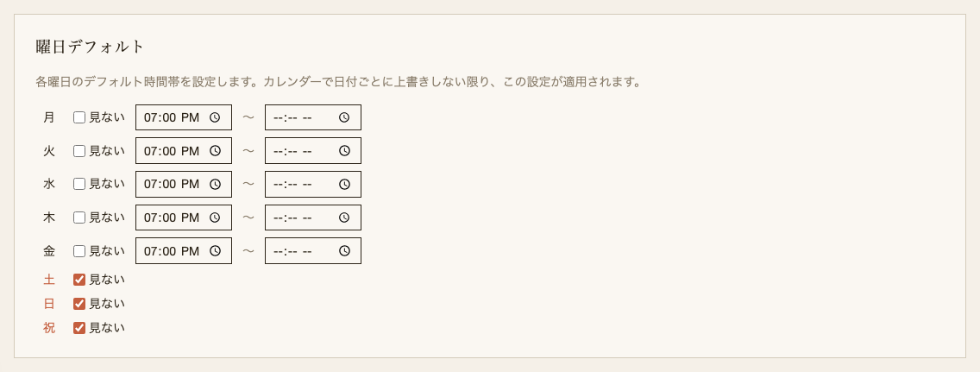
Task: Click clock icon in Monday start time
Action: tap(215, 117)
